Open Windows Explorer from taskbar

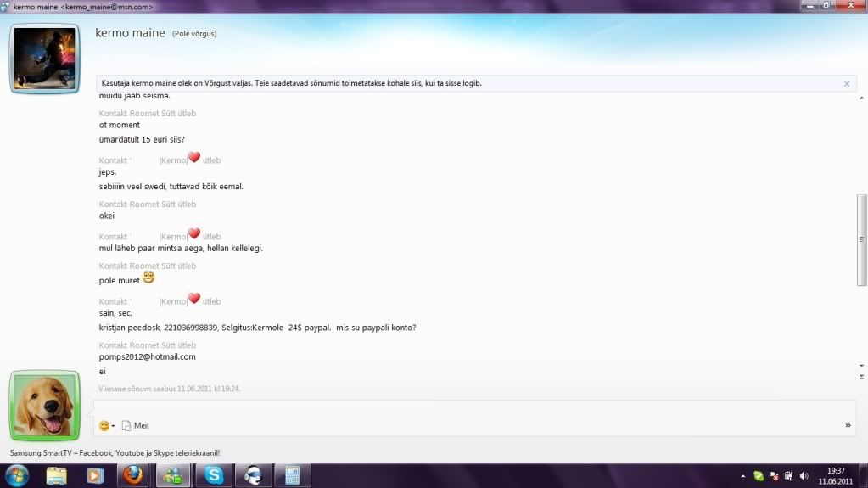tap(57, 475)
